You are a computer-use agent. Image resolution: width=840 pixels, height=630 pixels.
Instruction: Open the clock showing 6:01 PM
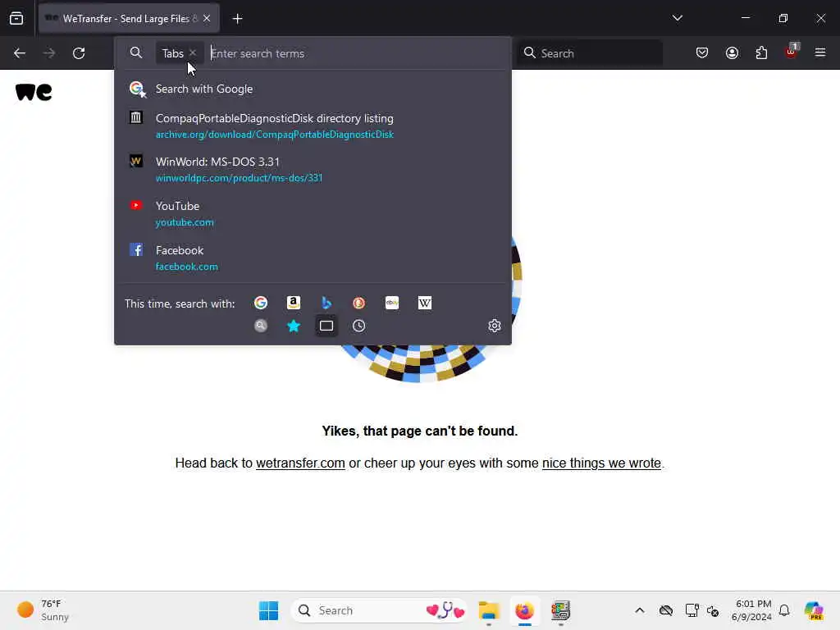click(x=751, y=610)
